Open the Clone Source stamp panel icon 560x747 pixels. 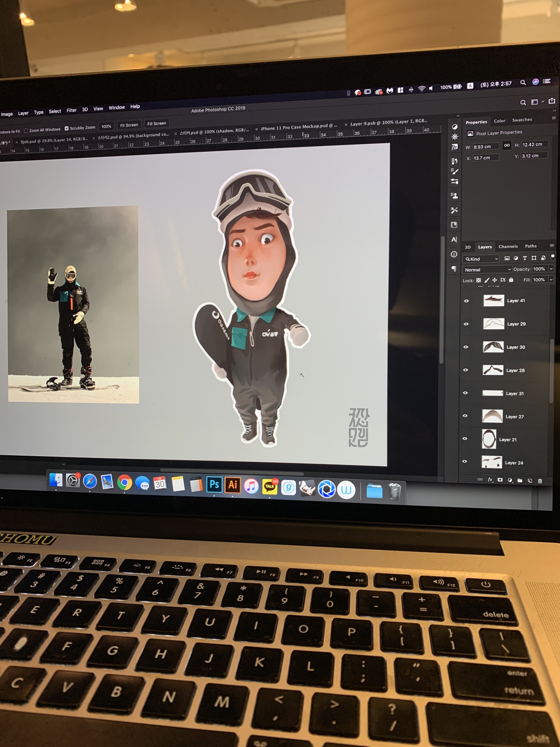pyautogui.click(x=454, y=196)
